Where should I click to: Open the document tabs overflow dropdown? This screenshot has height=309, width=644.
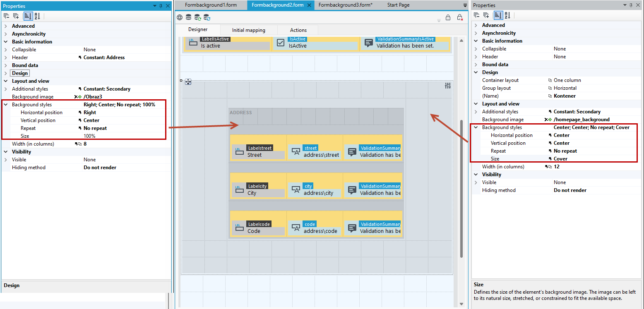click(465, 5)
